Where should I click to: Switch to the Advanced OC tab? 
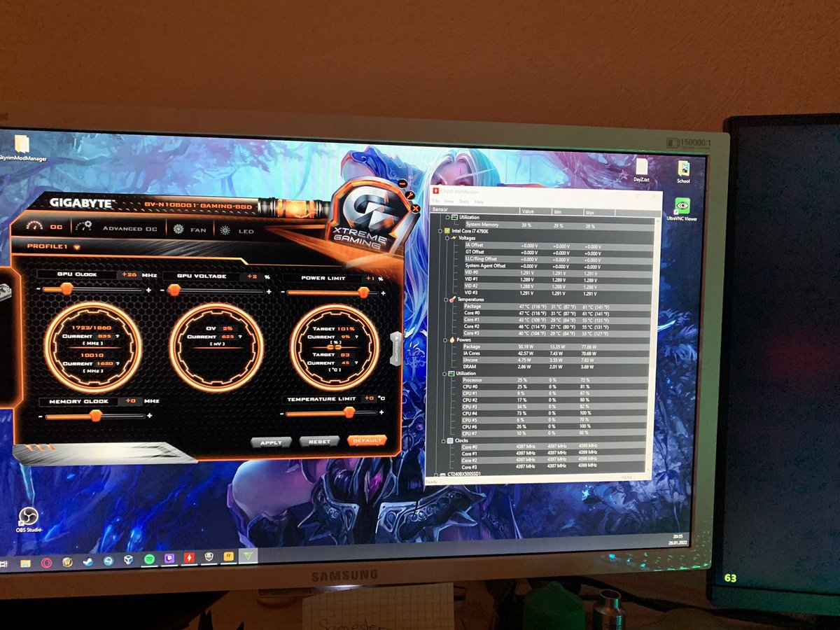[130, 228]
